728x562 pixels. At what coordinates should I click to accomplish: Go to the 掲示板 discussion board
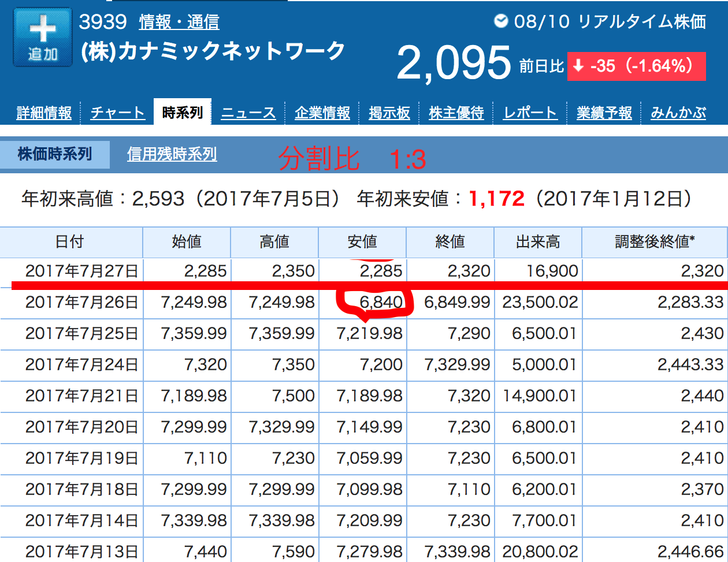click(x=389, y=113)
